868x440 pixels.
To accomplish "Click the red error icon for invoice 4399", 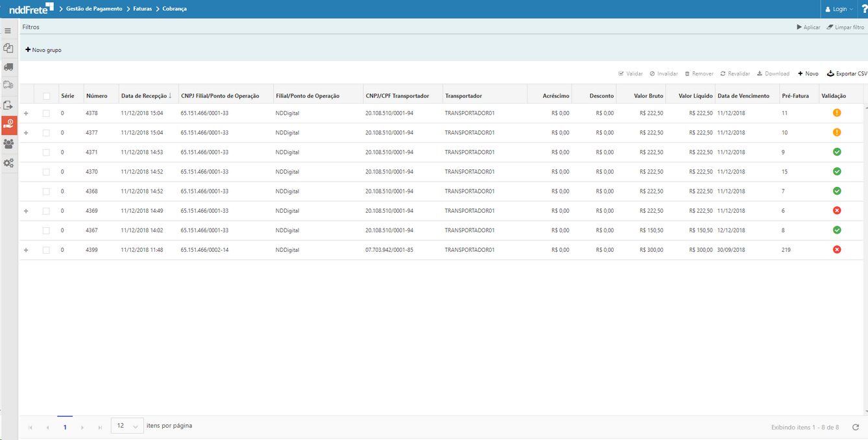I will (x=836, y=250).
